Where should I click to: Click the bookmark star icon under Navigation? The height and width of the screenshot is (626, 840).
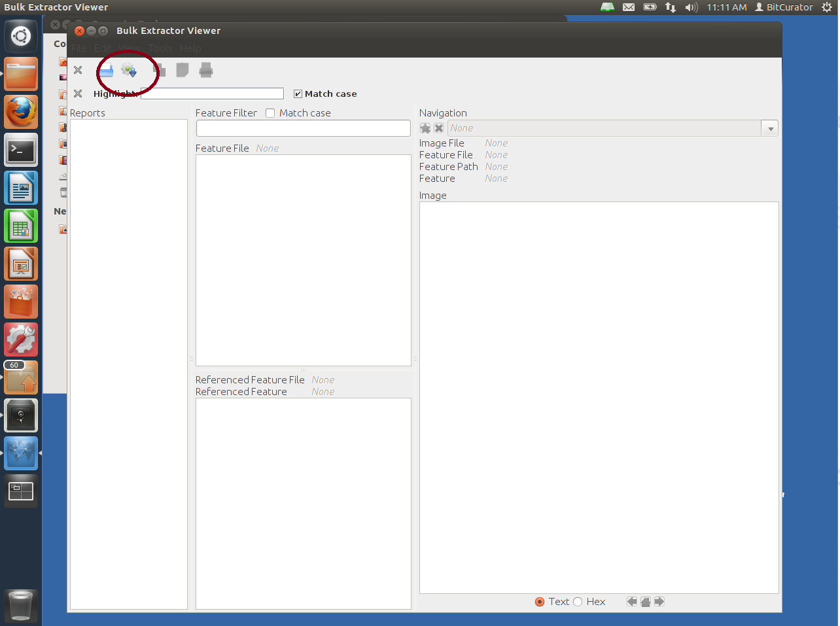point(425,128)
